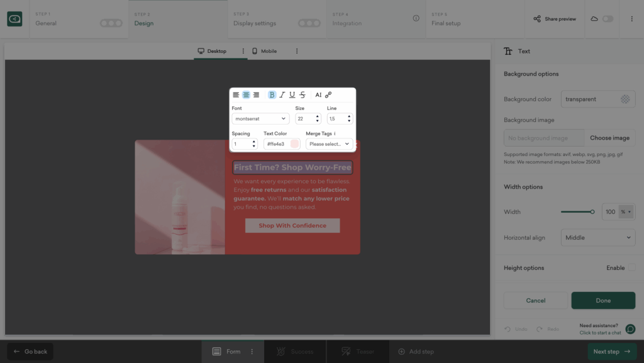The image size is (644, 363).
Task: Toggle center text alignment
Action: tap(246, 95)
